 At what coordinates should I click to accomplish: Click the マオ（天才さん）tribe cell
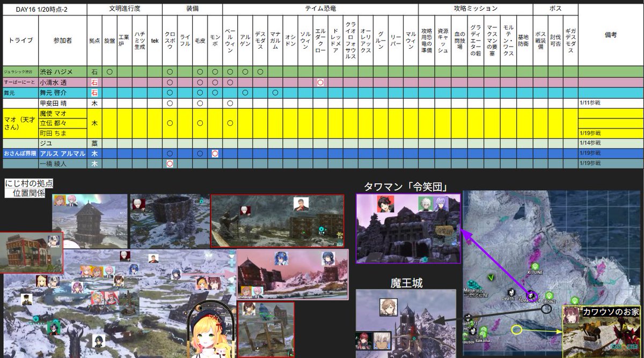coord(21,123)
